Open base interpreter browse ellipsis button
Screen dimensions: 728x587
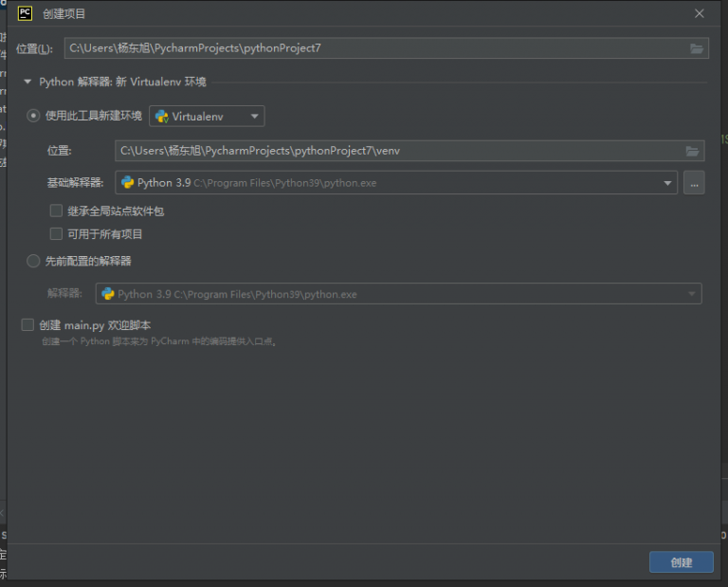(x=694, y=182)
